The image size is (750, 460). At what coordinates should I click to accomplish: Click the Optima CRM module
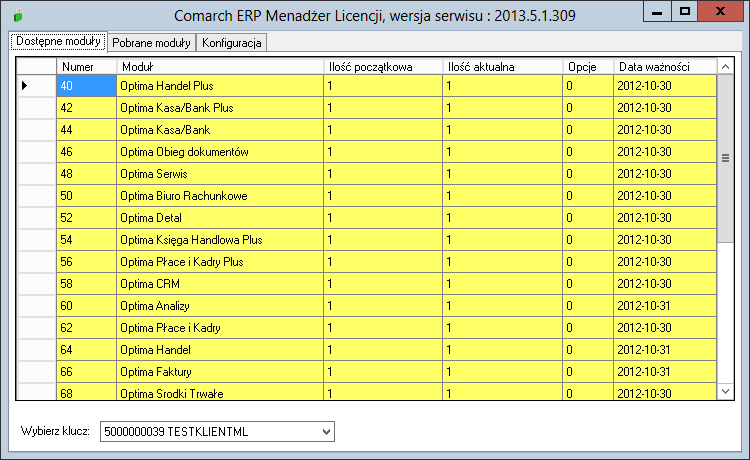click(x=220, y=284)
